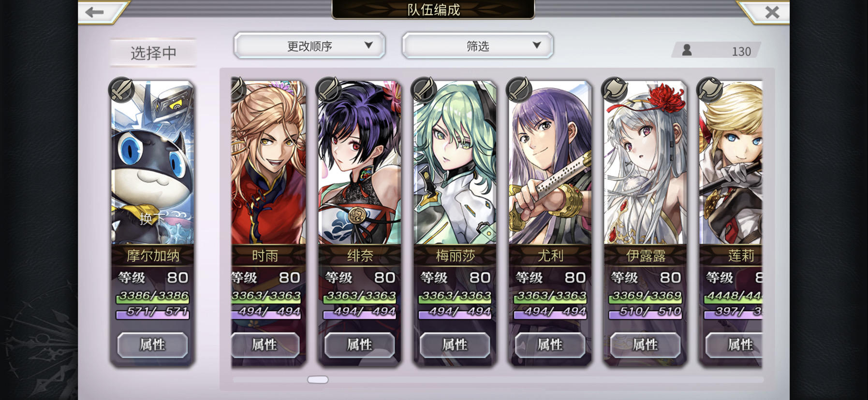
Task: Open 属性 for 摩尔加纳
Action: pos(152,344)
